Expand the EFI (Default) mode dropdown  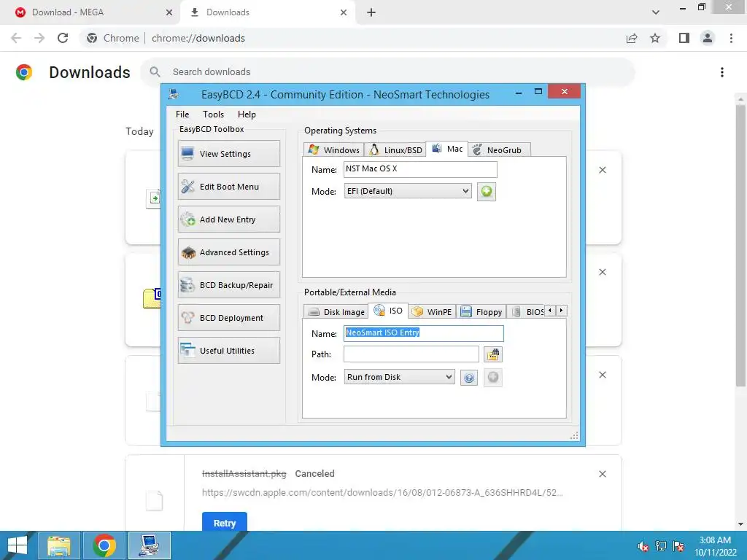pyautogui.click(x=408, y=191)
